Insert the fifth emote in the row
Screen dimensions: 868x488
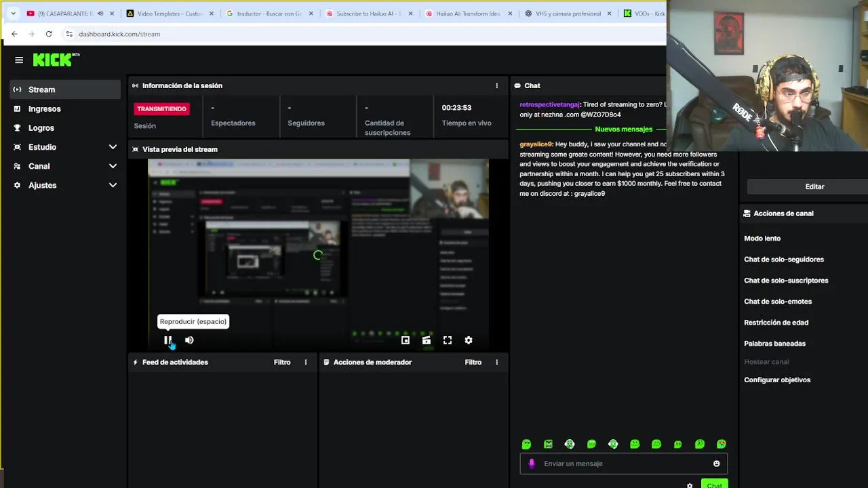tap(613, 444)
